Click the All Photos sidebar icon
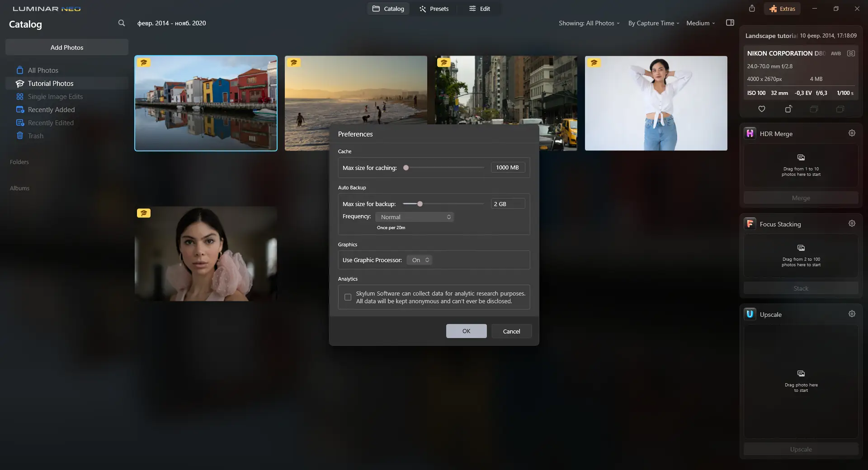Screen dimensions: 868x470 (x=20, y=70)
